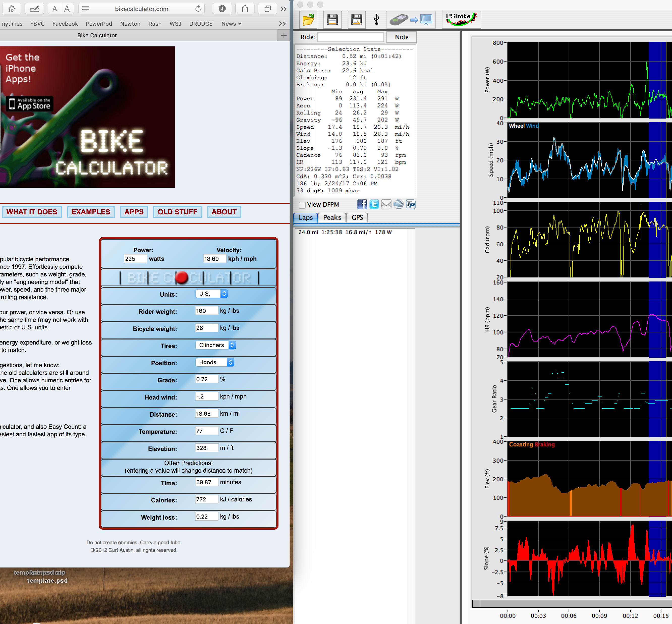This screenshot has height=624, width=672.
Task: Click the USB connection icon
Action: click(x=377, y=20)
